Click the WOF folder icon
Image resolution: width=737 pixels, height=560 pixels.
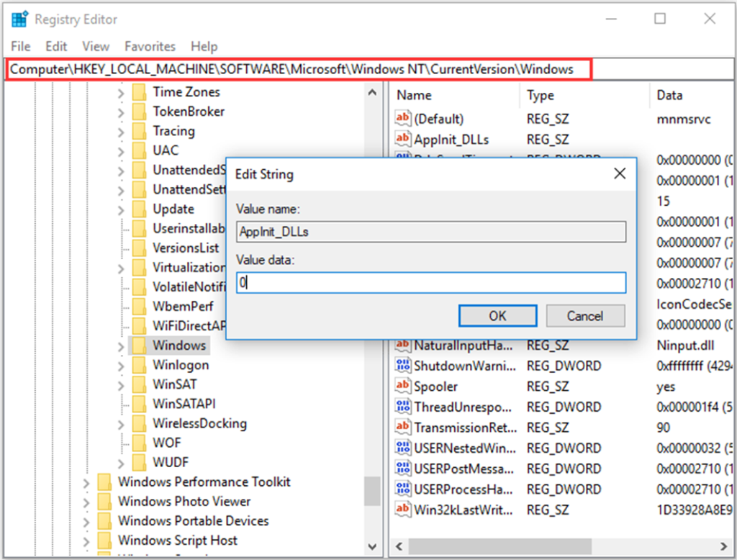pyautogui.click(x=139, y=443)
